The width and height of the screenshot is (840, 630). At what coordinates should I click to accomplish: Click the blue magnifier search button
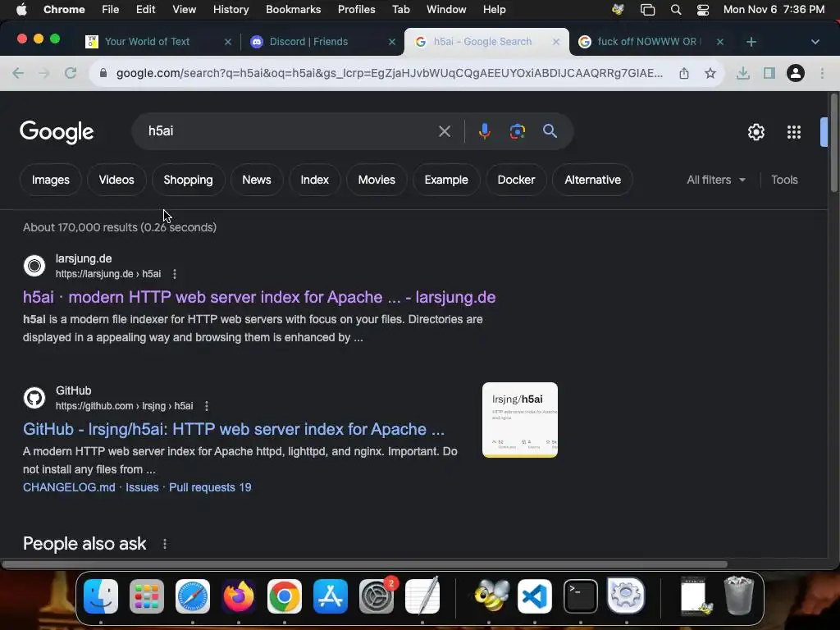[550, 131]
